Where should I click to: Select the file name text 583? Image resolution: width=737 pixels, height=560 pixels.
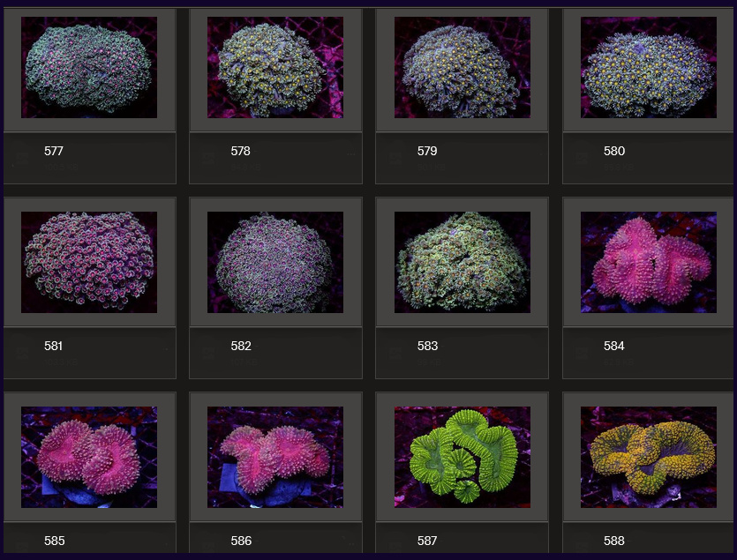428,346
